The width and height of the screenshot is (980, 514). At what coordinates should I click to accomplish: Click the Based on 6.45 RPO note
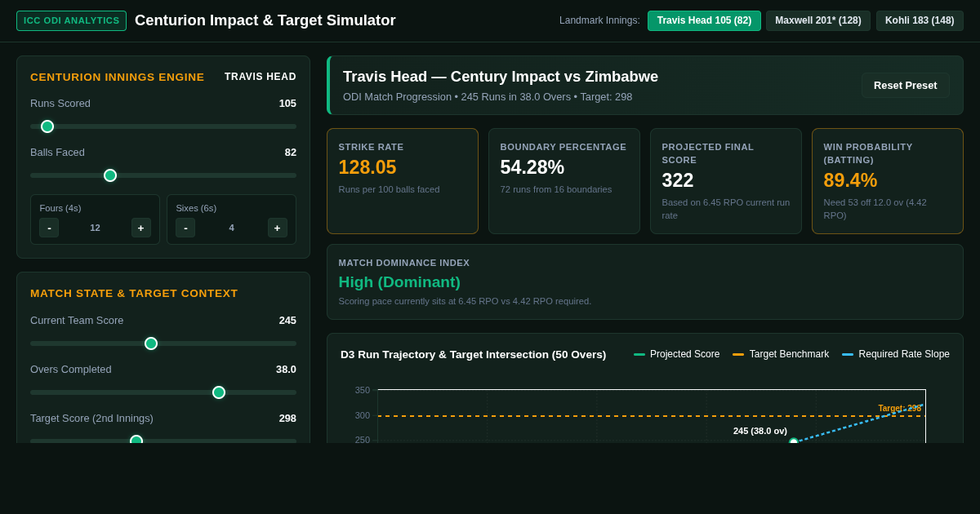(726, 209)
